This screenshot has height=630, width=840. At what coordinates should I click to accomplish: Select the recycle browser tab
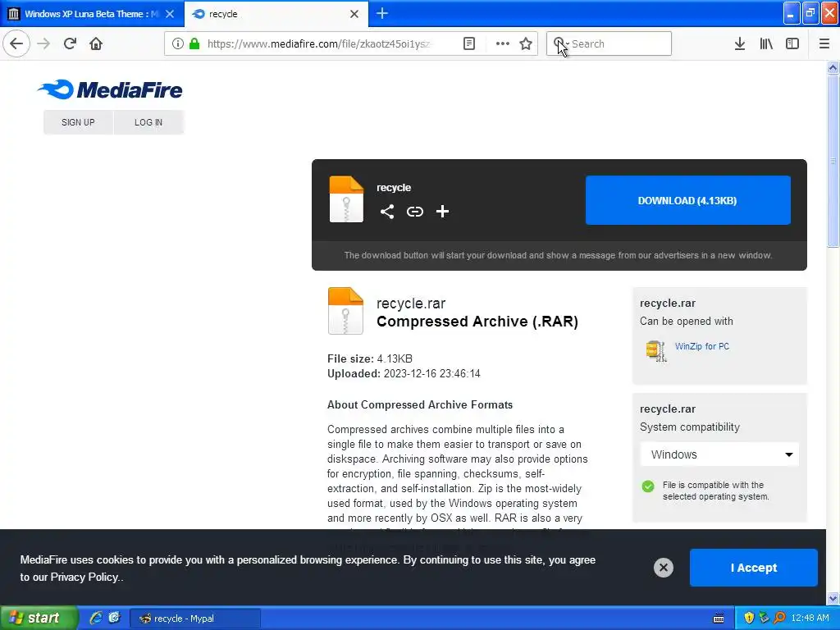pos(276,14)
